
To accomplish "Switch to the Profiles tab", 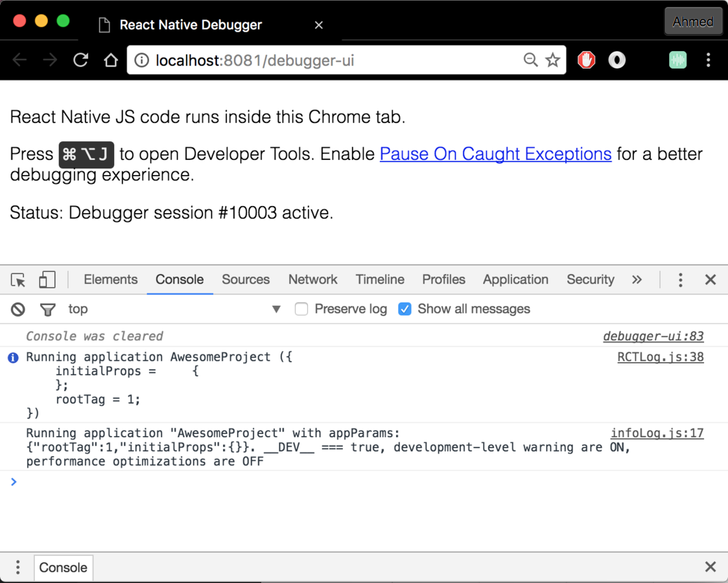I will [x=443, y=280].
